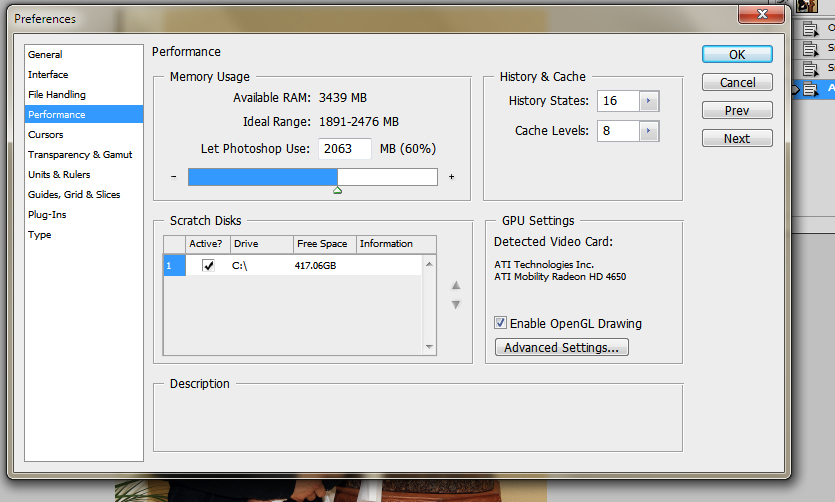Click the memory usage slider triangle handle
Screen dimensions: 835x502
(x=337, y=190)
